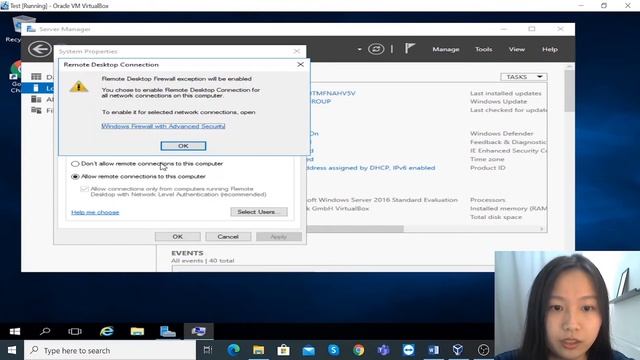Viewport: 640px width, 360px height.
Task: Open OBS Studio from host taskbar
Action: pos(483,350)
